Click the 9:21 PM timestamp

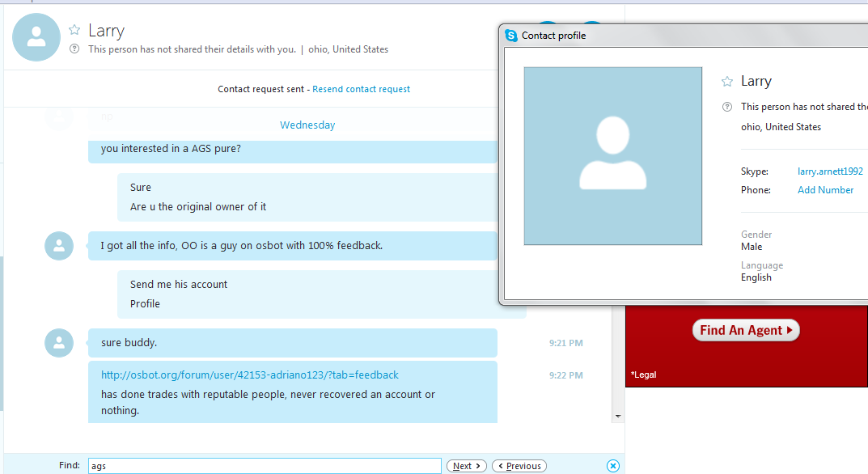pos(565,343)
